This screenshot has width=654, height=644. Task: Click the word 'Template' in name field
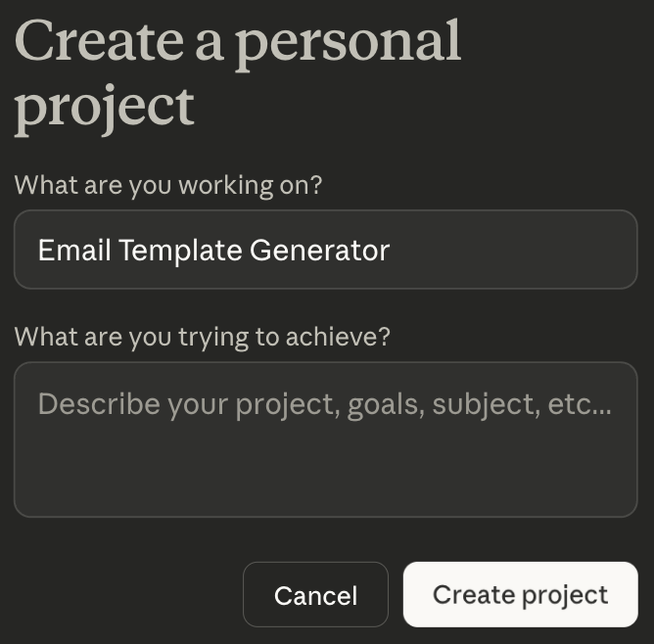(180, 251)
